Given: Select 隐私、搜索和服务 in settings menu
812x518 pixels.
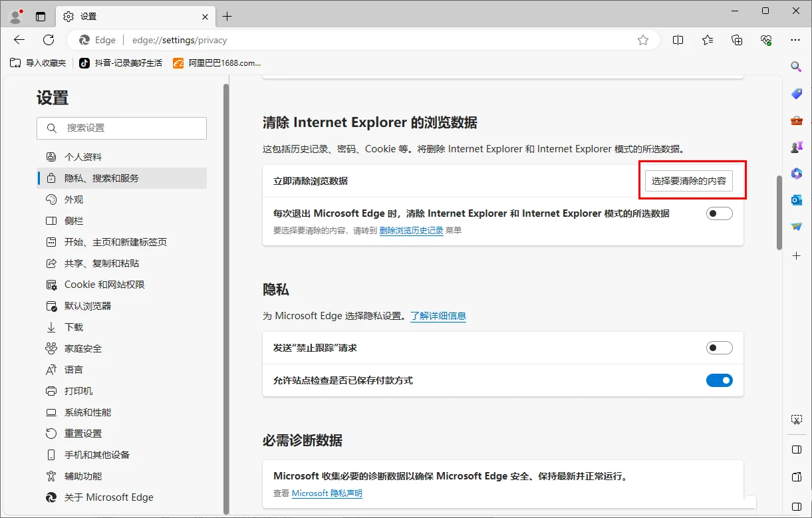Looking at the screenshot, I should (x=122, y=178).
